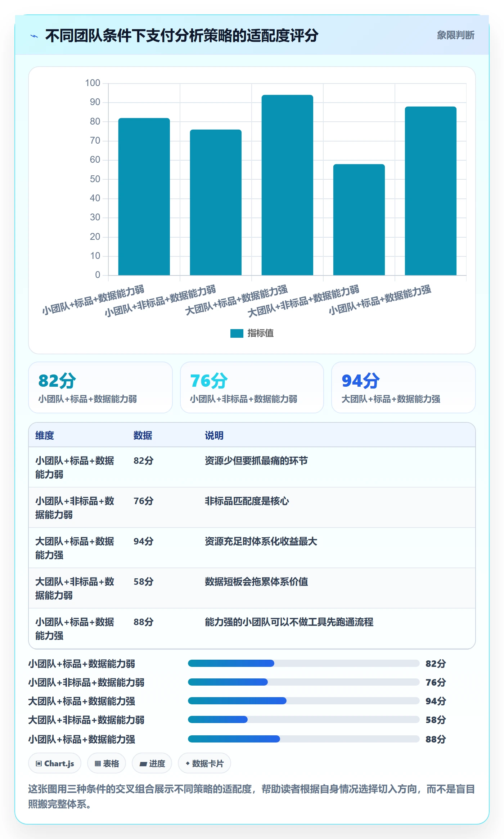Select the 进度 tag chip
The height and width of the screenshot is (839, 504).
[x=152, y=763]
